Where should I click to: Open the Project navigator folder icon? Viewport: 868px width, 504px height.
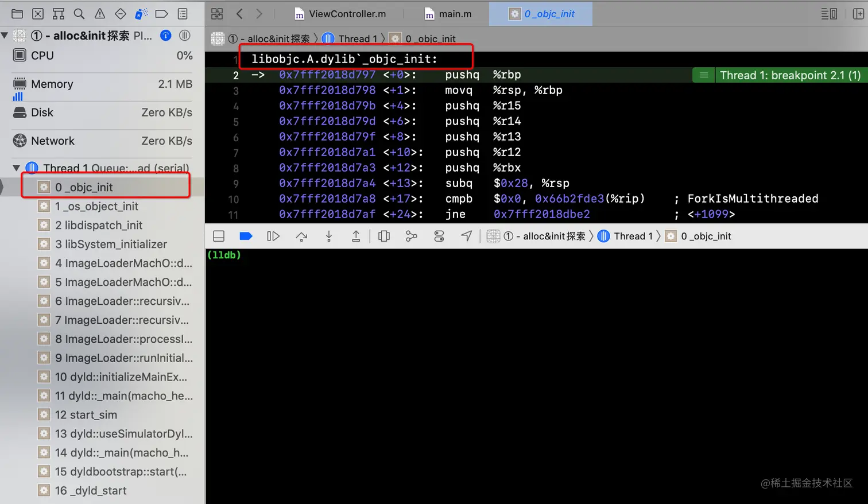(x=17, y=14)
